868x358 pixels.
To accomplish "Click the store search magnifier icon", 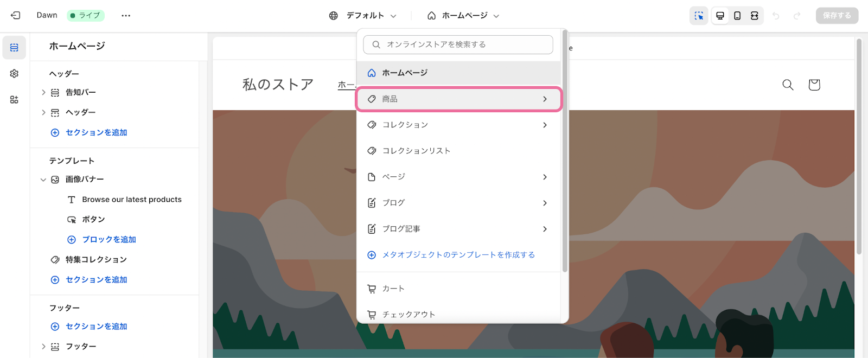I will [788, 85].
